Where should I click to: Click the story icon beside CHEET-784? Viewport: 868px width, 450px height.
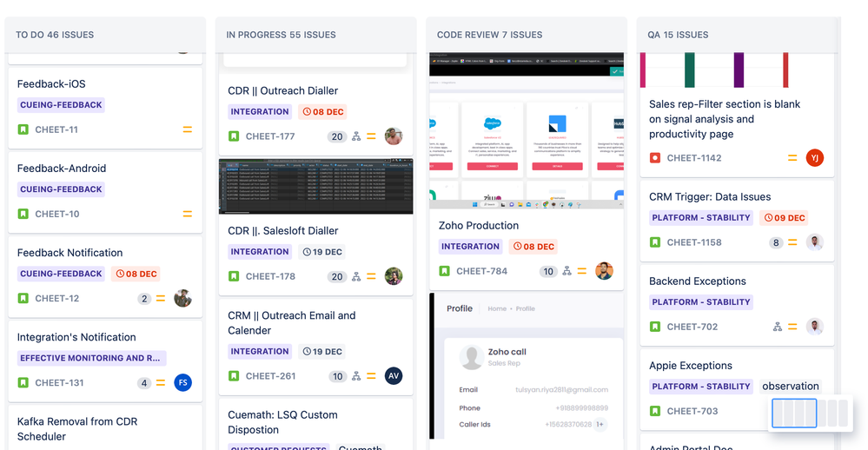(445, 271)
